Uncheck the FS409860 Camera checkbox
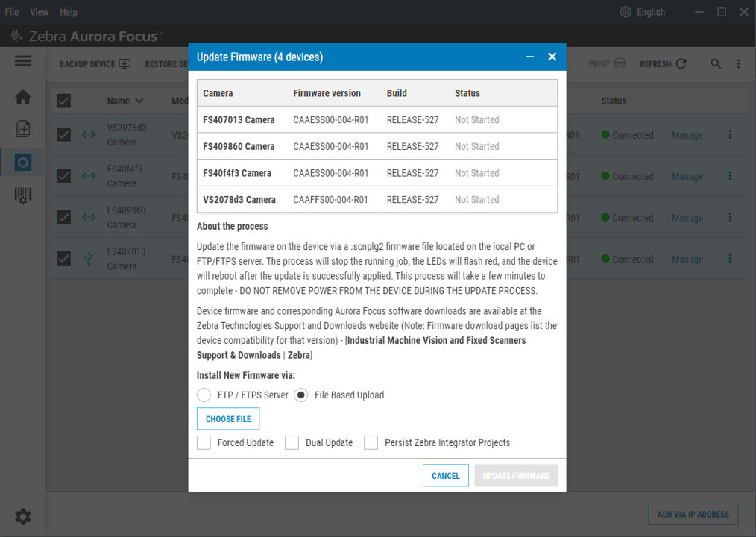Viewport: 756px width, 537px height. pos(63,217)
